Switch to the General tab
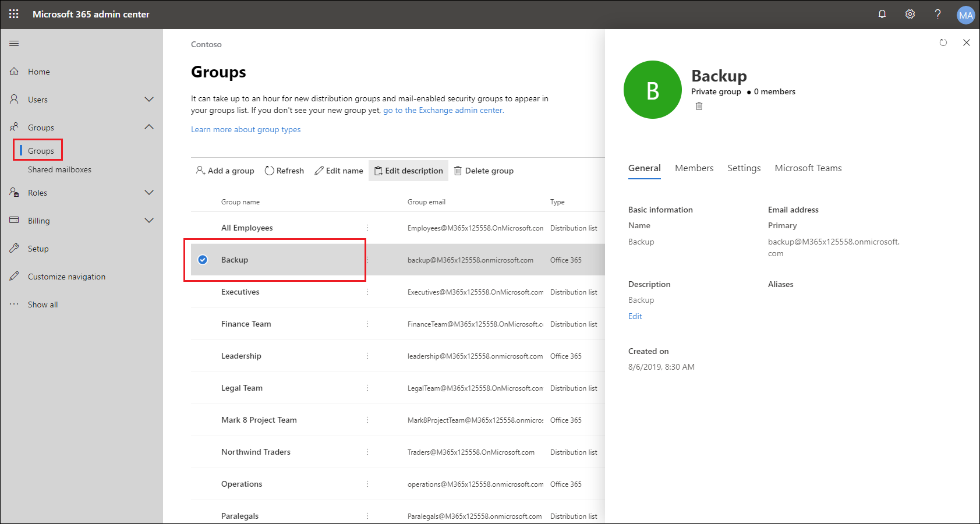The image size is (980, 524). pos(645,168)
